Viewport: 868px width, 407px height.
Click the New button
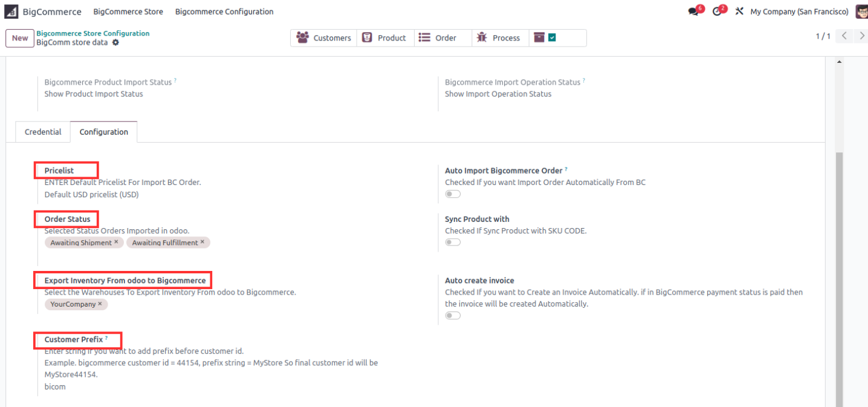tap(20, 38)
